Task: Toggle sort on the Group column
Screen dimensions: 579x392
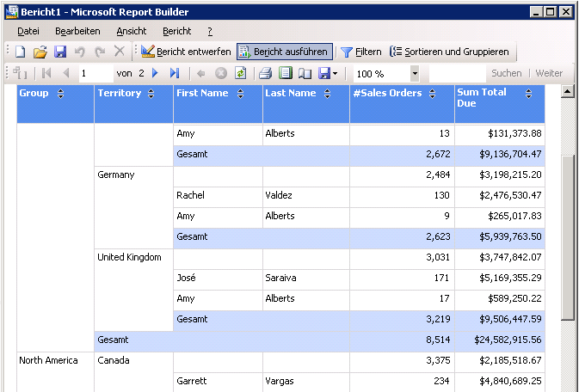Action: 60,94
